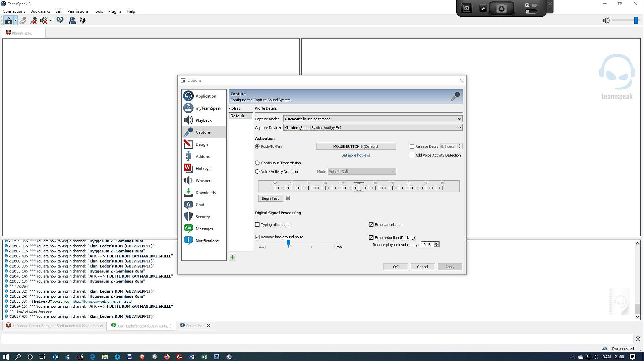644x361 pixels.
Task: Click the green add profile plus icon
Action: pyautogui.click(x=232, y=257)
